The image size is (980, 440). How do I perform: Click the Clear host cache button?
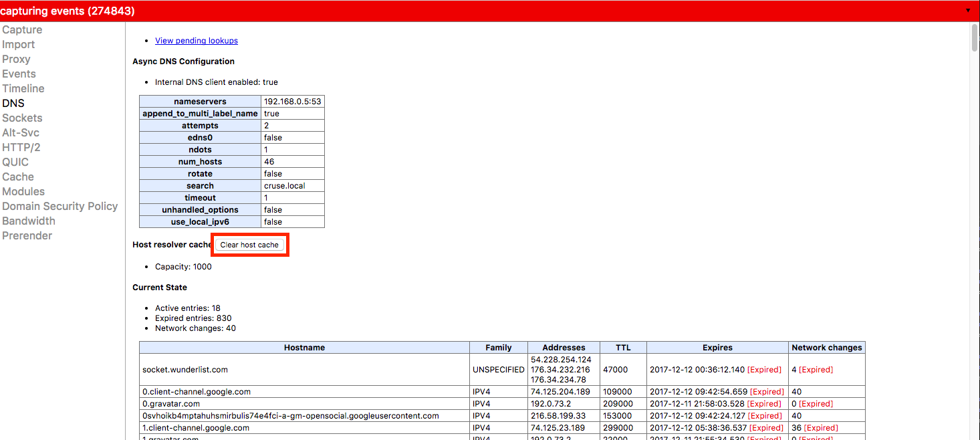coord(249,245)
